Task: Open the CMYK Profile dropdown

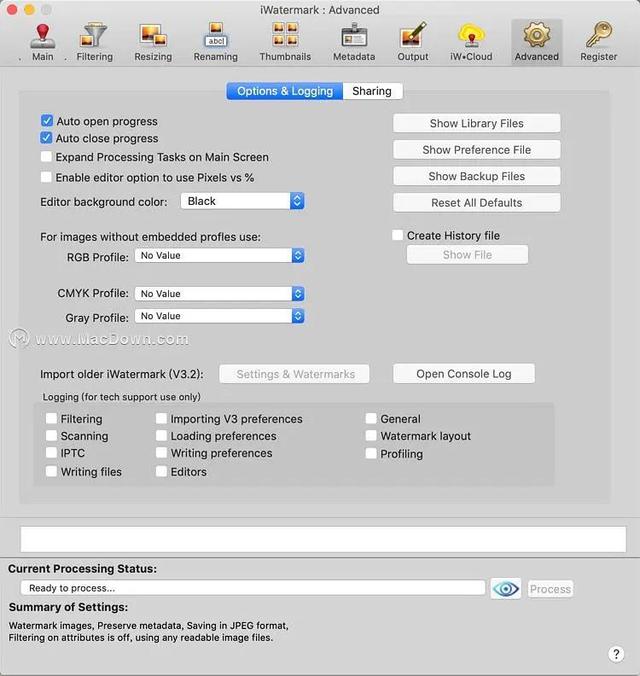Action: (x=220, y=294)
